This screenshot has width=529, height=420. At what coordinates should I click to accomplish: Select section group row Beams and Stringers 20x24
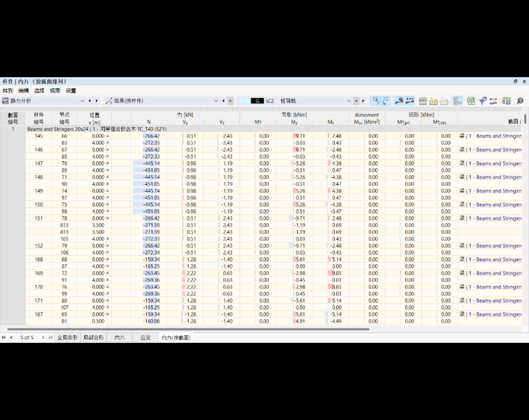tap(274, 129)
